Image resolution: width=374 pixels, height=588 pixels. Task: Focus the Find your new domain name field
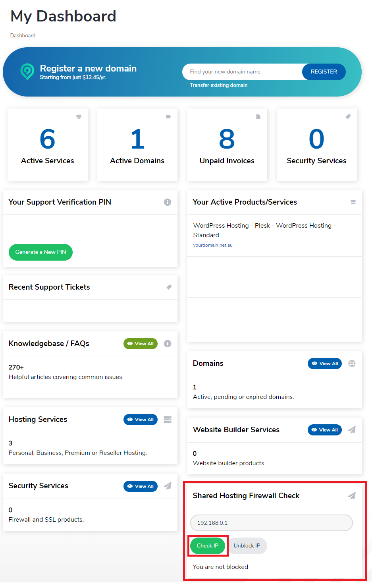point(242,72)
